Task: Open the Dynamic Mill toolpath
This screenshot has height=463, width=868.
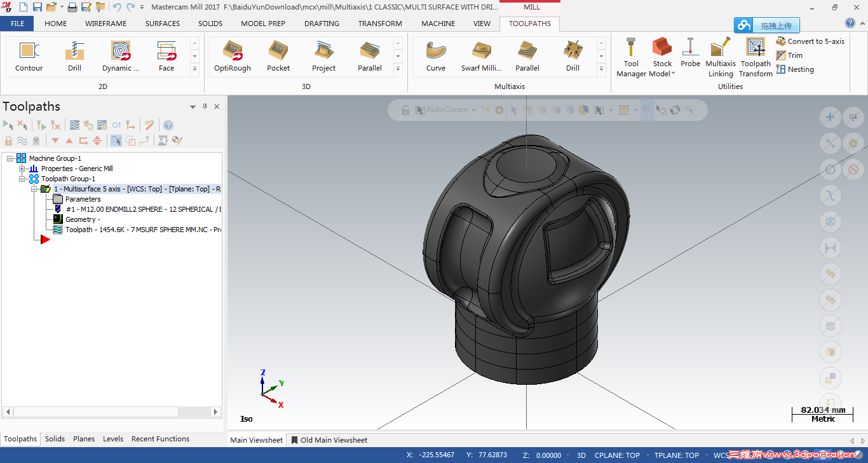Action: [x=121, y=57]
